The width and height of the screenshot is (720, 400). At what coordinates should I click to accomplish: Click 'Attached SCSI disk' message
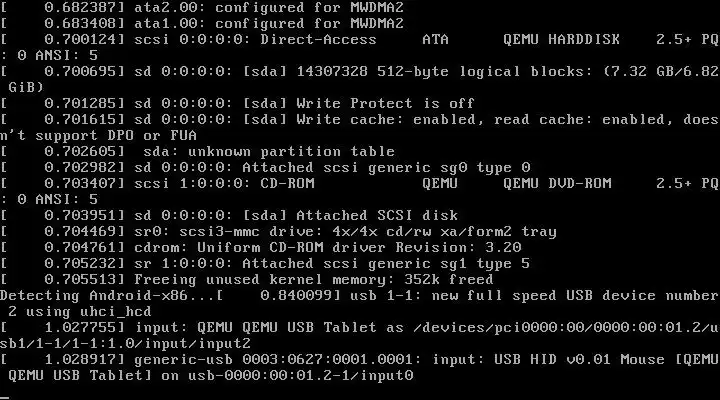(377, 215)
